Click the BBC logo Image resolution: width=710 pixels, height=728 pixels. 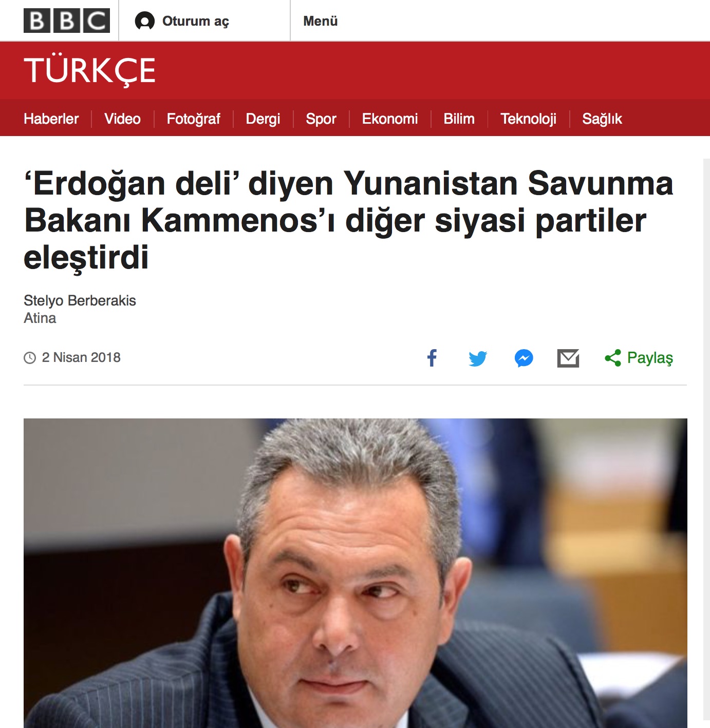[67, 21]
